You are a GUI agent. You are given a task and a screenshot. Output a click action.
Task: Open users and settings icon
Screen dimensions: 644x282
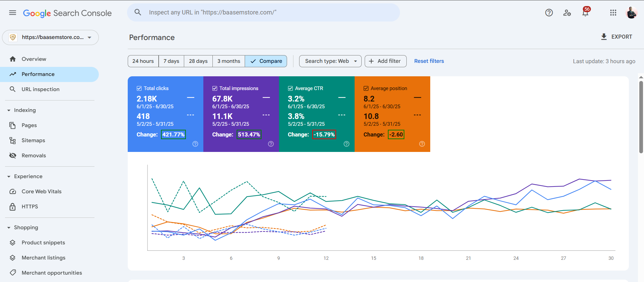(x=567, y=13)
